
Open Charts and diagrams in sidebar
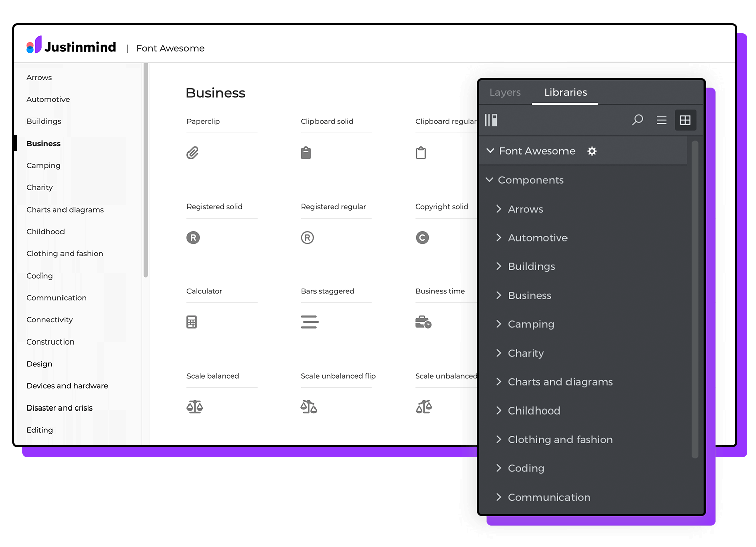pyautogui.click(x=65, y=210)
